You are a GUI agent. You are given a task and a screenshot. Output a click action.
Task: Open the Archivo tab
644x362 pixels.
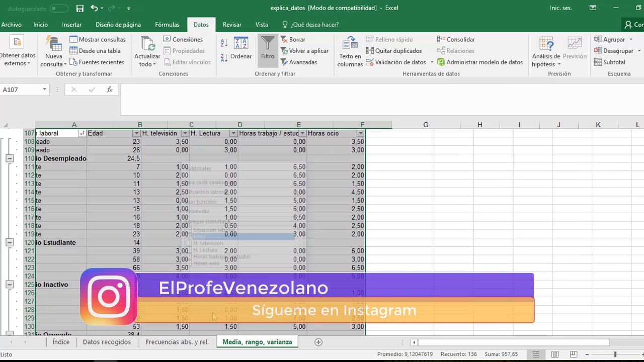[x=11, y=25]
